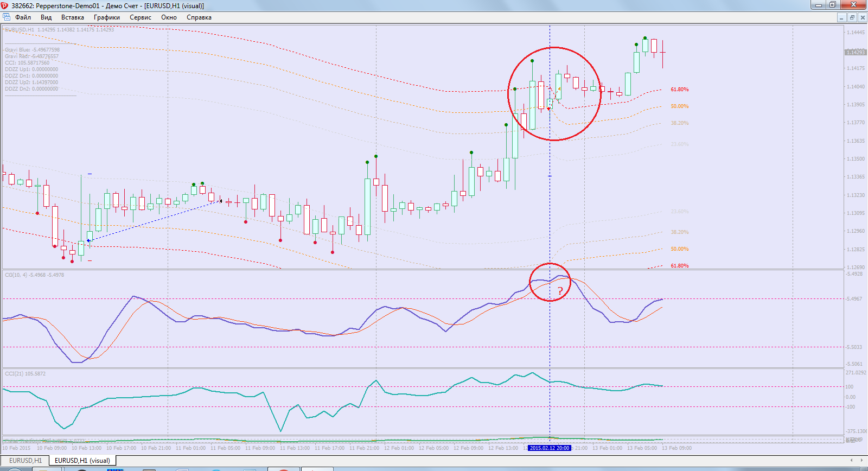This screenshot has height=471, width=868.
Task: Open the Вид menu
Action: [46, 17]
